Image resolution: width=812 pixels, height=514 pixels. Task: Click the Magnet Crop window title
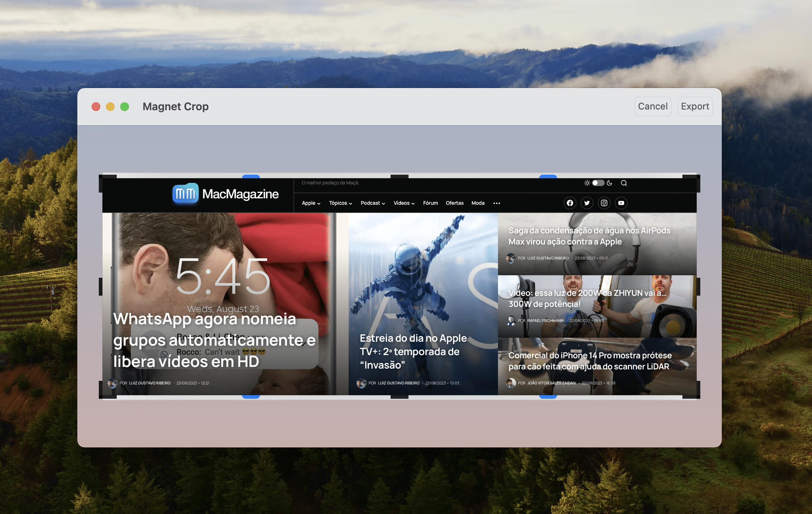(x=175, y=106)
